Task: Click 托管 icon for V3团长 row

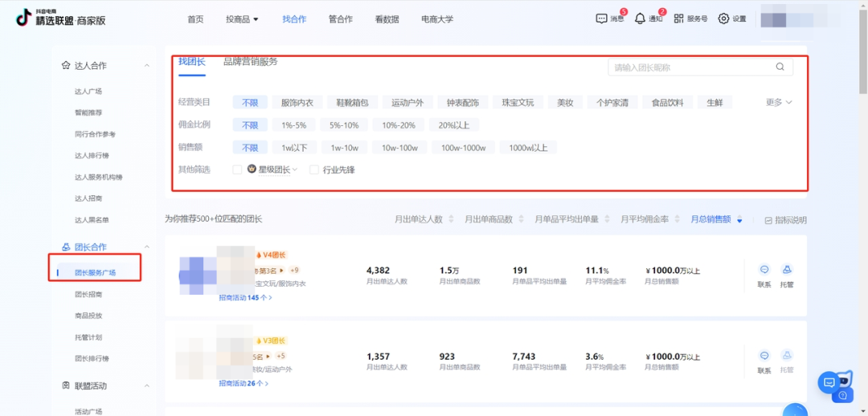Action: click(x=787, y=356)
